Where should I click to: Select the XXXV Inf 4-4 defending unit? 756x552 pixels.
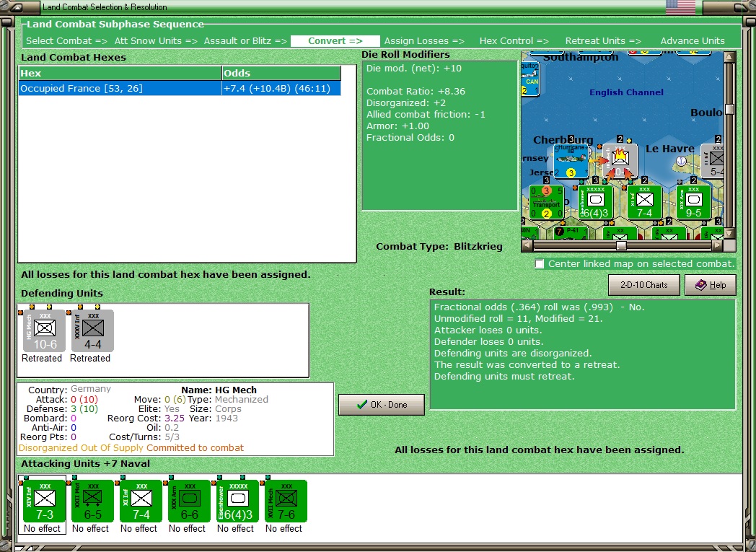[x=92, y=330]
